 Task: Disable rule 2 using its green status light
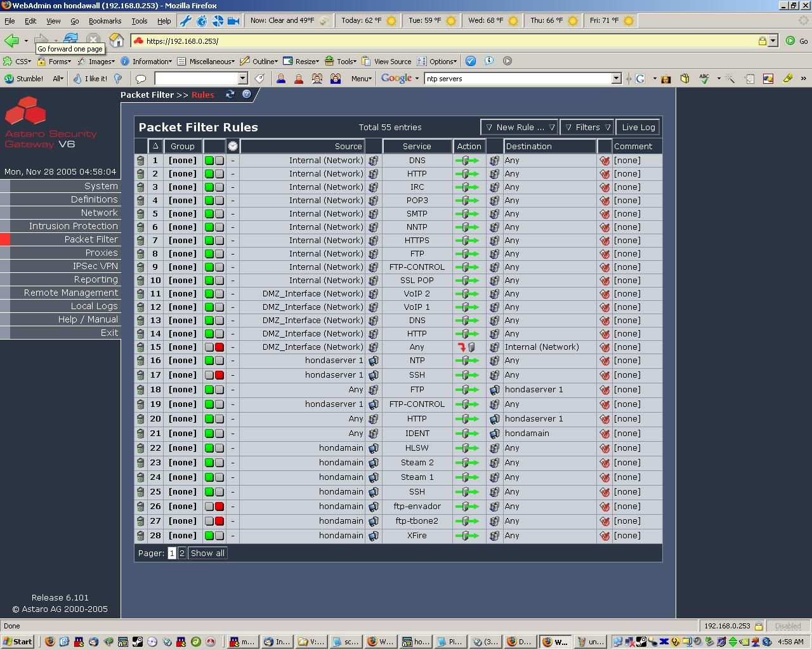[209, 174]
